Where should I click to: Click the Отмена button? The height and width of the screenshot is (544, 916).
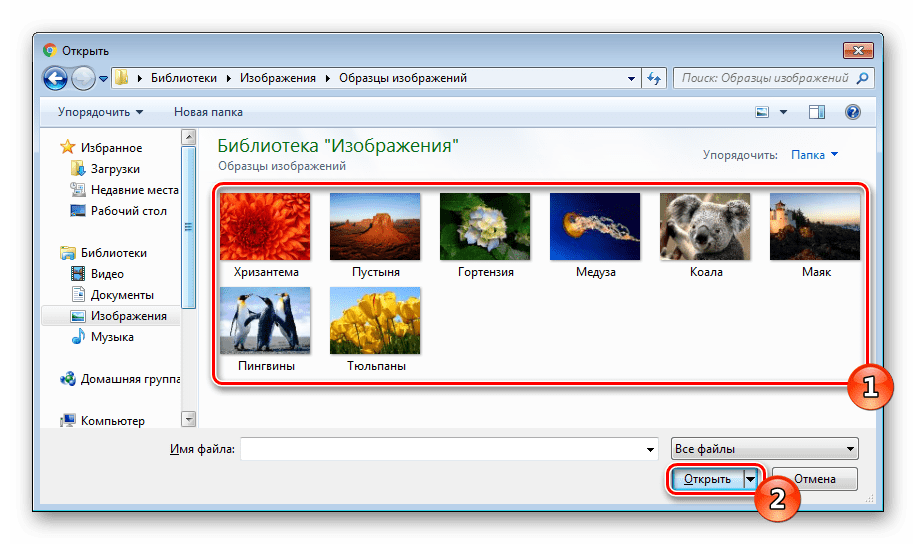815,479
